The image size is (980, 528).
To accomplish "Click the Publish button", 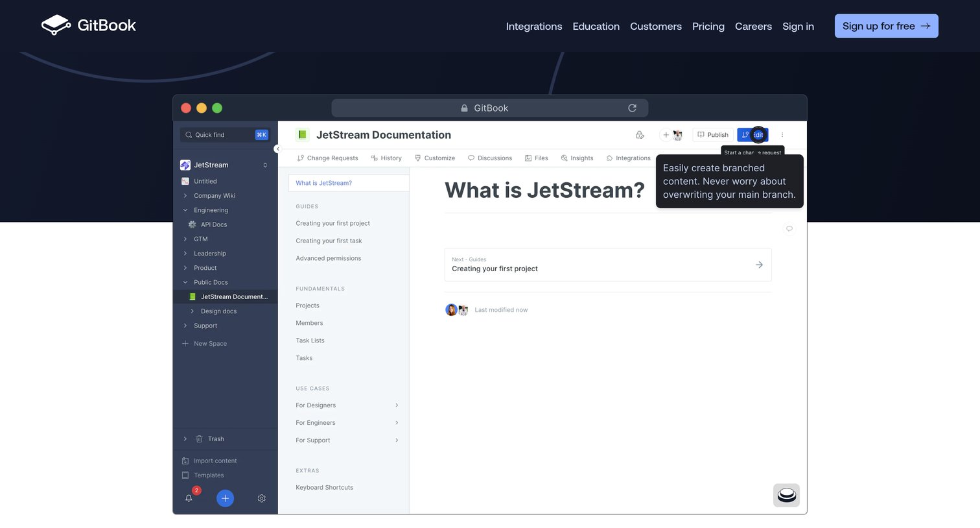I will (x=713, y=135).
